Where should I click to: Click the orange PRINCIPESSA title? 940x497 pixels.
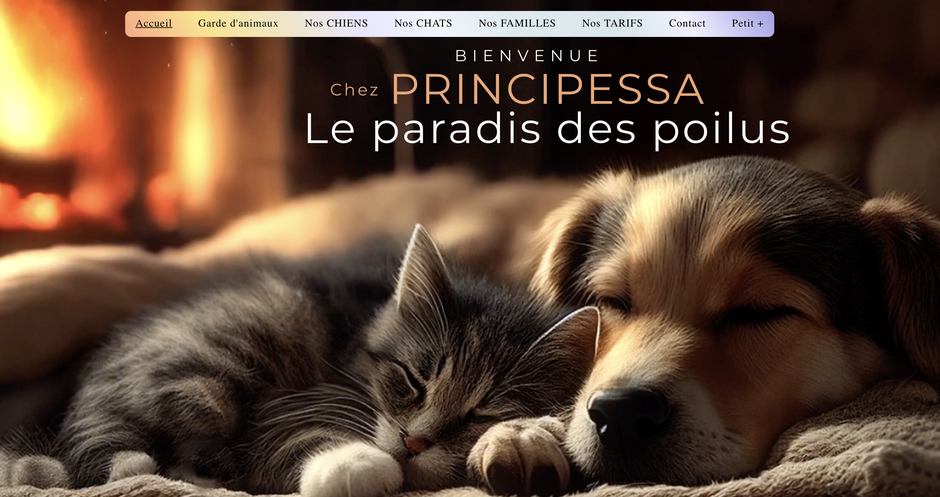[x=547, y=89]
